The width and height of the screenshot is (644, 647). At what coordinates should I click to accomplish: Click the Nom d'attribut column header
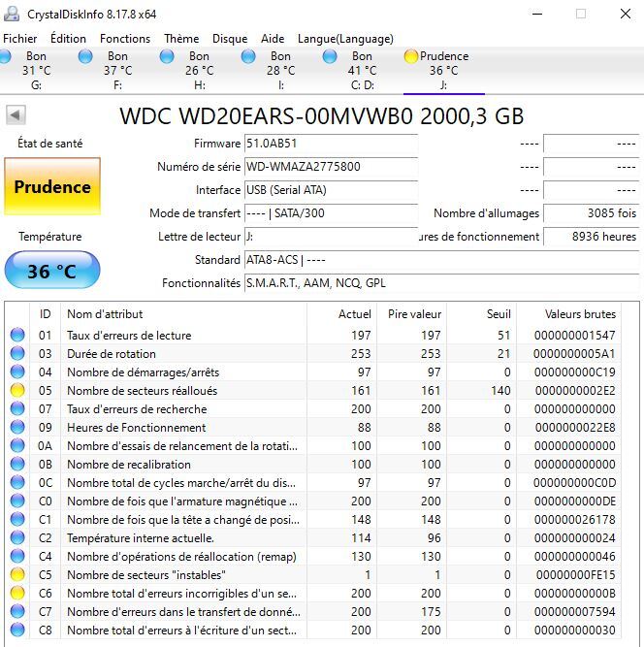coord(183,314)
